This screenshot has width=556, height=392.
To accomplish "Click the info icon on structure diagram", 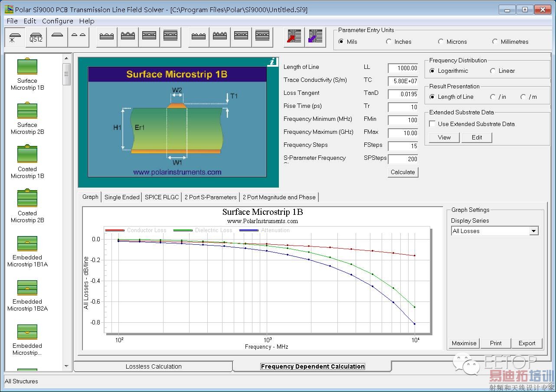I will [272, 62].
